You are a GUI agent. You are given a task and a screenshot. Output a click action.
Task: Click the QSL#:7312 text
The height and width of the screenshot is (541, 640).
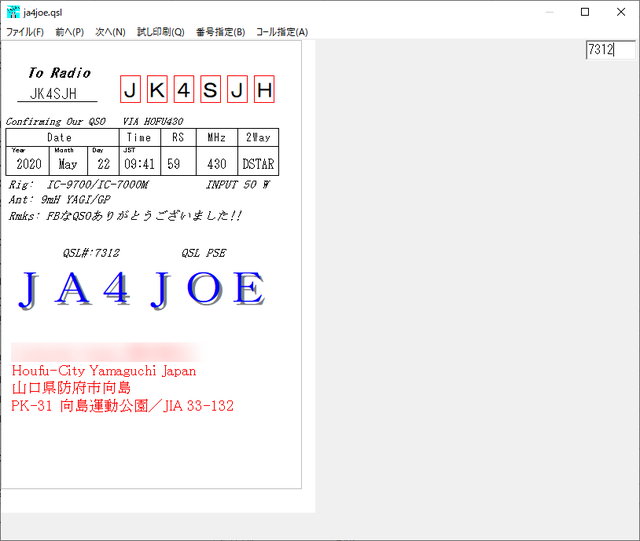point(91,253)
